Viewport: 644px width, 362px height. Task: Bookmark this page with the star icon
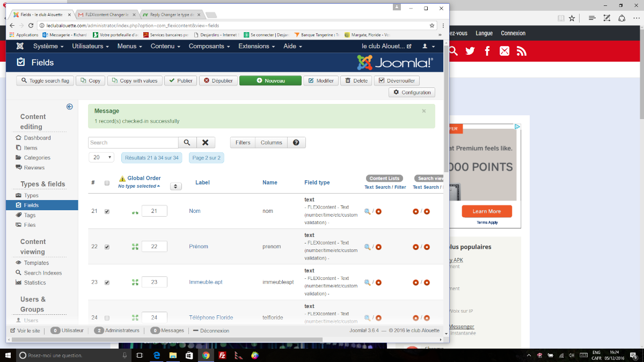click(432, 25)
